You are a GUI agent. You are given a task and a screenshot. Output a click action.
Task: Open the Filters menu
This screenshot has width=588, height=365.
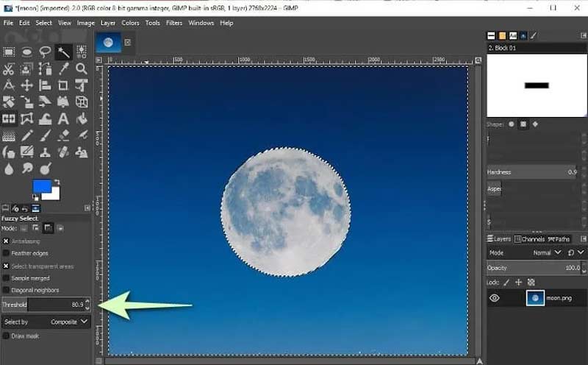click(174, 23)
